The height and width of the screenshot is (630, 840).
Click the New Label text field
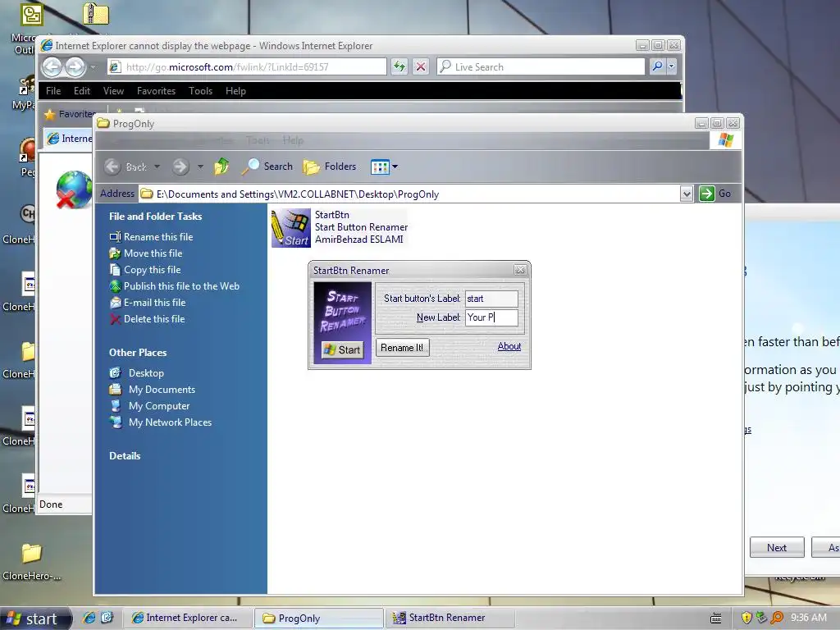(x=491, y=317)
